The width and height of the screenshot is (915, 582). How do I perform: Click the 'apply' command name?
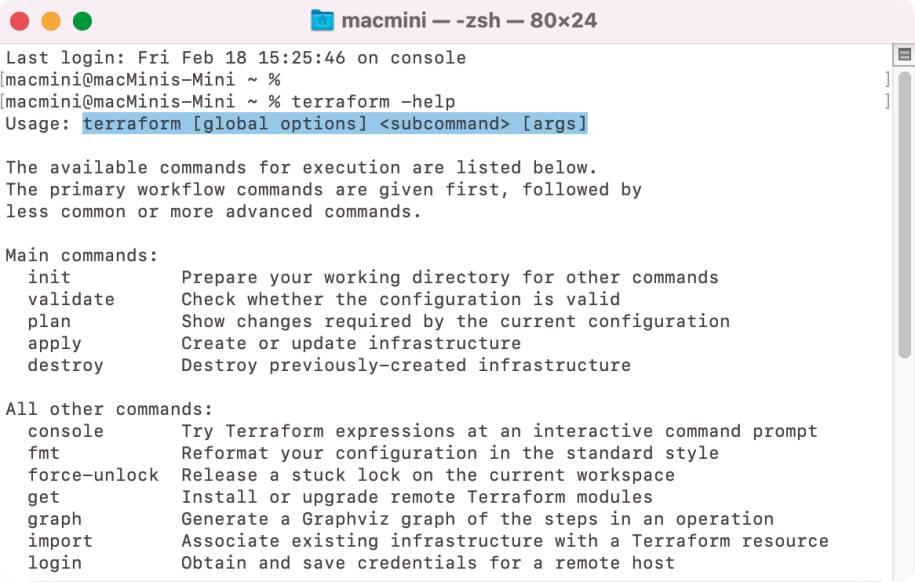pos(55,344)
